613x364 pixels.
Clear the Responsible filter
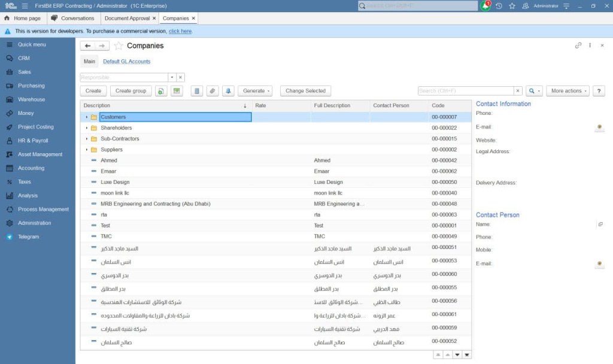(x=180, y=77)
